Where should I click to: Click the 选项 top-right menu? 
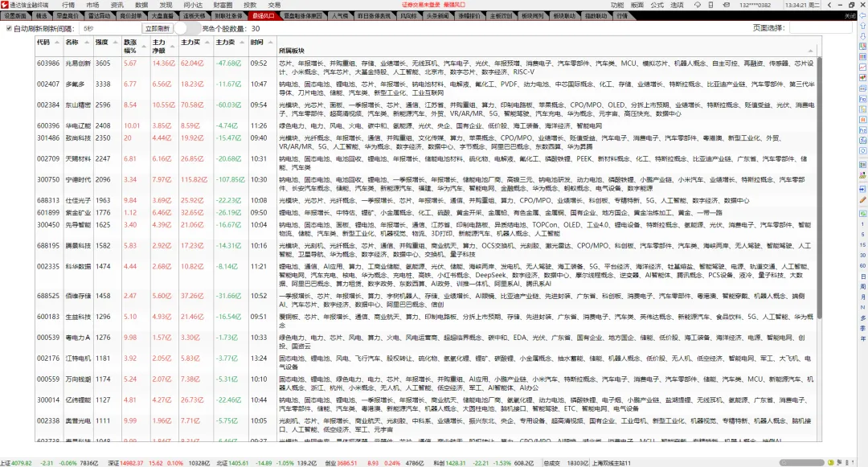pos(677,5)
